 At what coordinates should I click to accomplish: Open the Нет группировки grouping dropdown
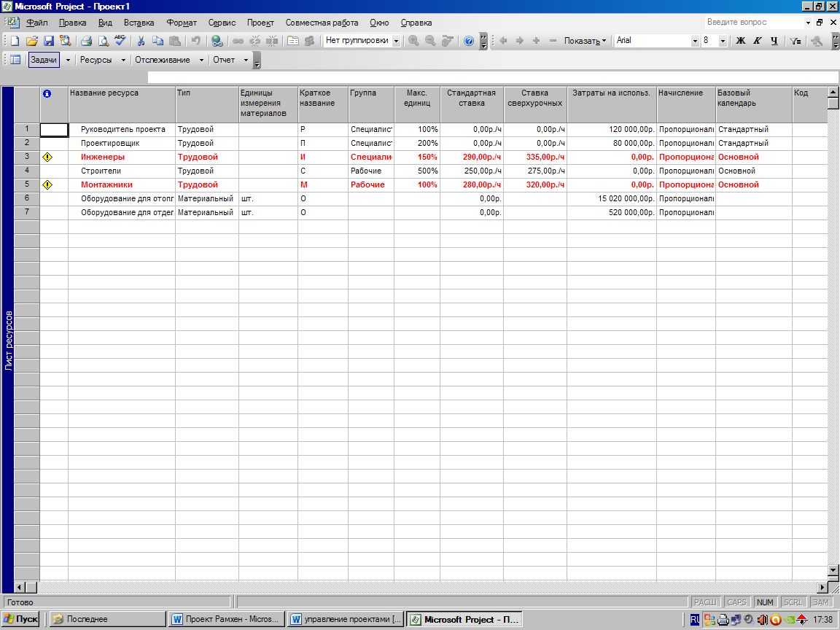pos(397,41)
